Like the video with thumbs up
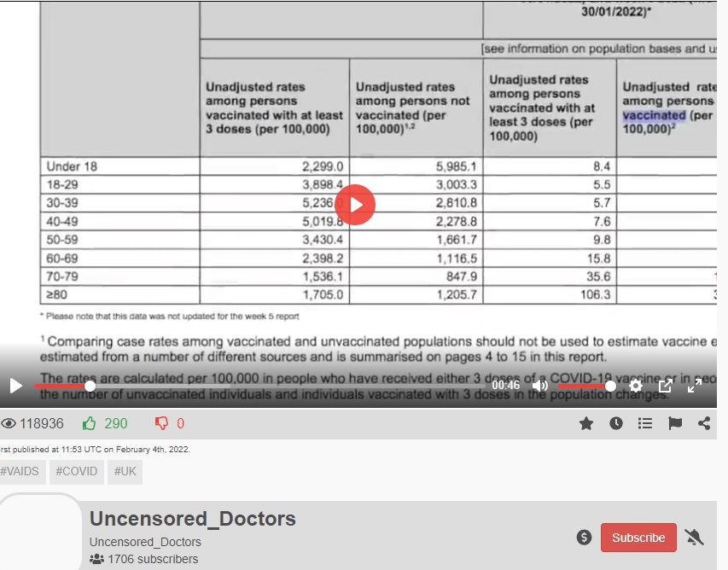Viewport: 728px width, 570px height. 89,423
